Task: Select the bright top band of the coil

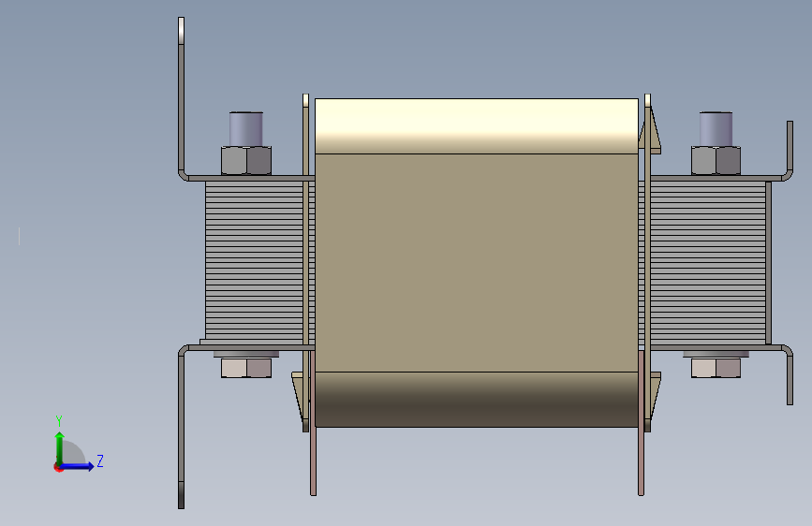Action: 477,125
